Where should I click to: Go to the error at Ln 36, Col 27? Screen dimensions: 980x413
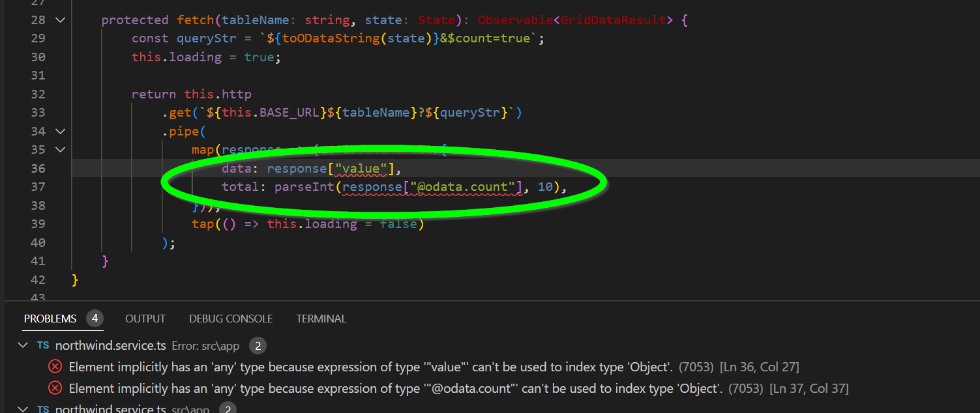[759, 367]
